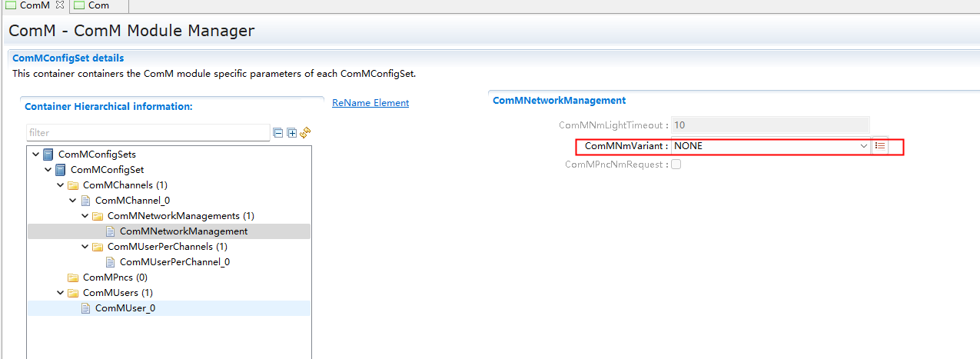Click the expand all tree icon

click(291, 133)
